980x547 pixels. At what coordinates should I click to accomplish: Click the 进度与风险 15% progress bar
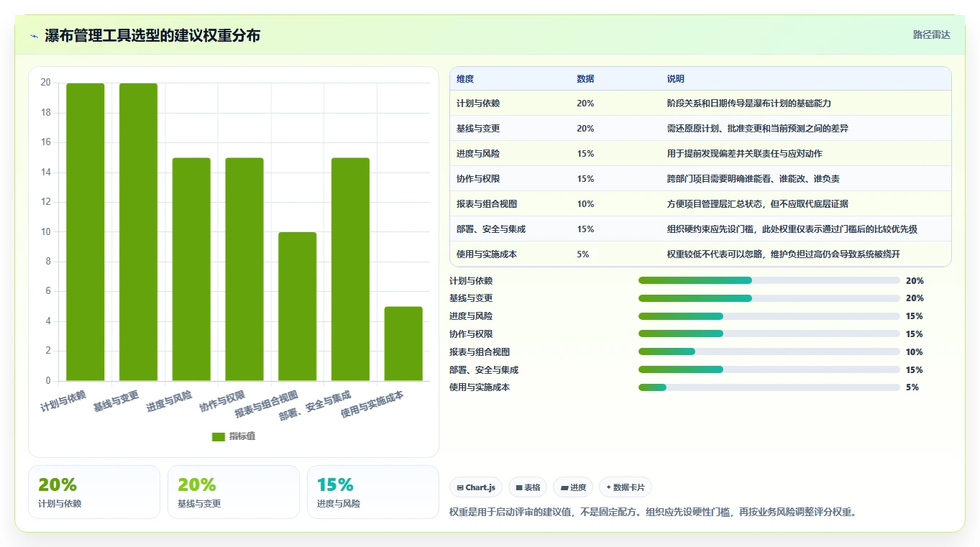pos(769,316)
